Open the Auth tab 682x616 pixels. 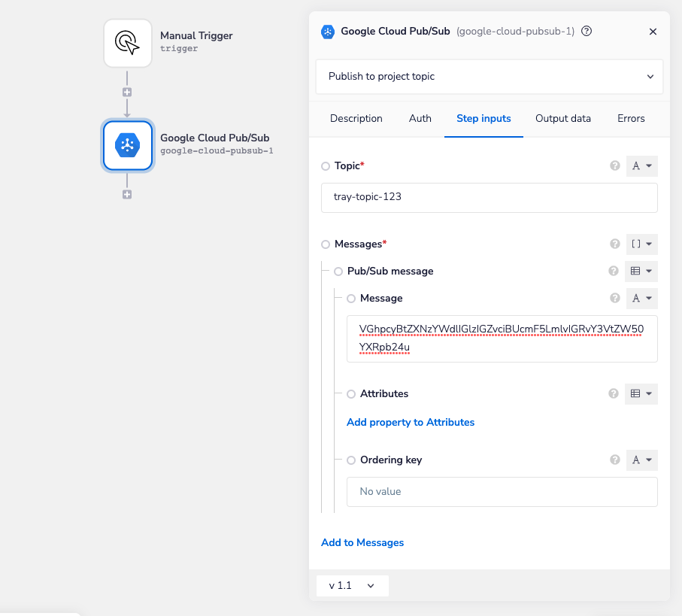tap(420, 118)
